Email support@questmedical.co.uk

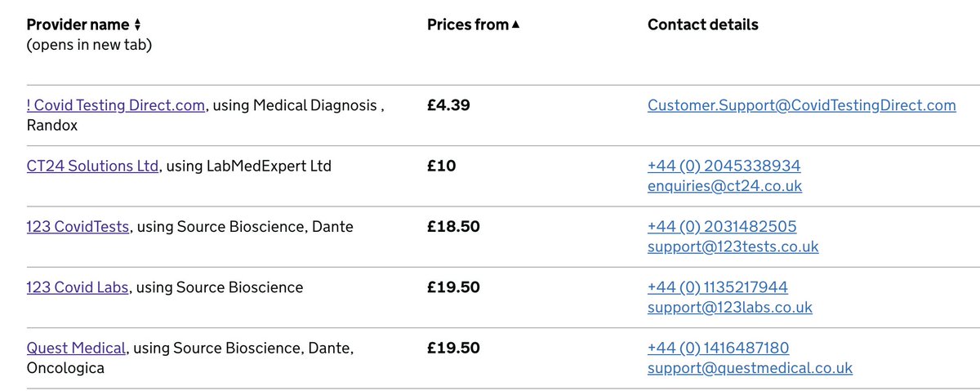click(x=750, y=368)
